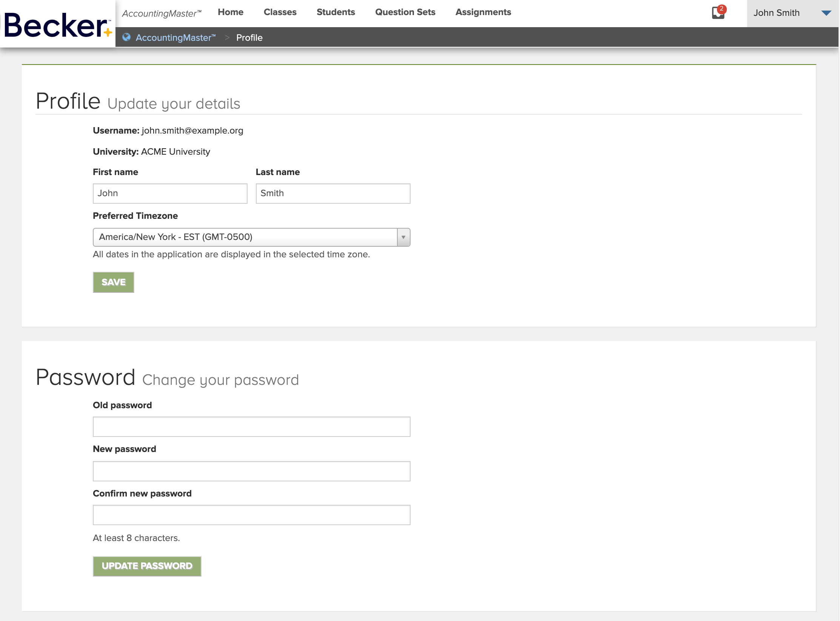Click the username john.smith@example.org text
This screenshot has width=840, height=621.
[x=192, y=131]
